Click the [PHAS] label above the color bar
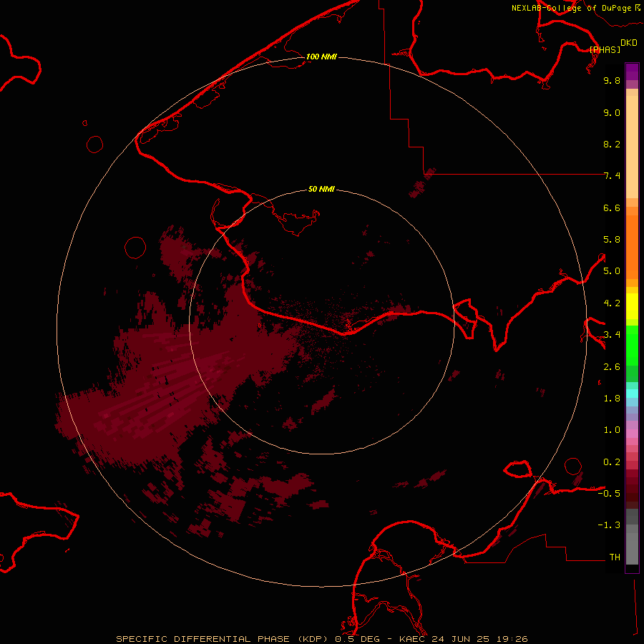 coord(605,49)
